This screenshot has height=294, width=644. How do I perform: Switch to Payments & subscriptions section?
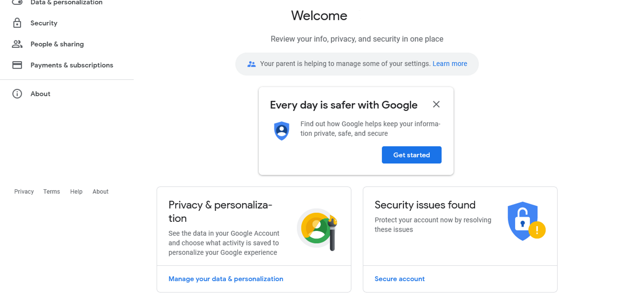tap(72, 65)
